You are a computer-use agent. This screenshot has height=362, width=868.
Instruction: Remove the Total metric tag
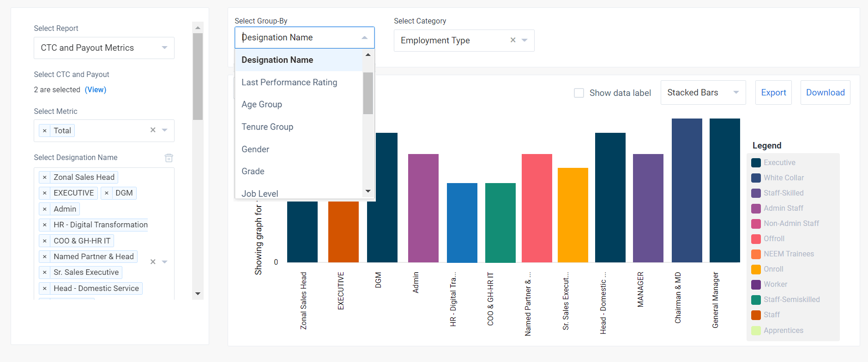tap(44, 131)
